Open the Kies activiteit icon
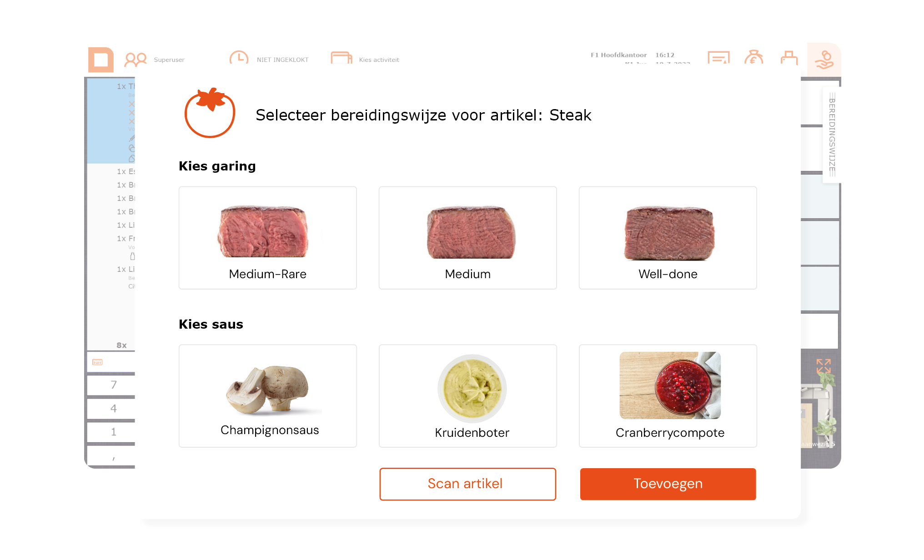924x560 pixels. [341, 58]
